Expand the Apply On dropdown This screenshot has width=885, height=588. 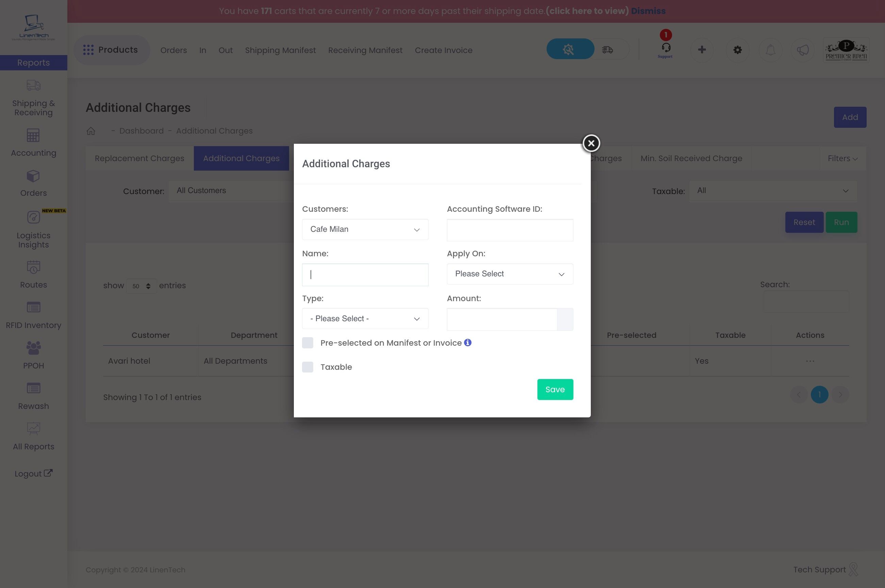pyautogui.click(x=510, y=274)
